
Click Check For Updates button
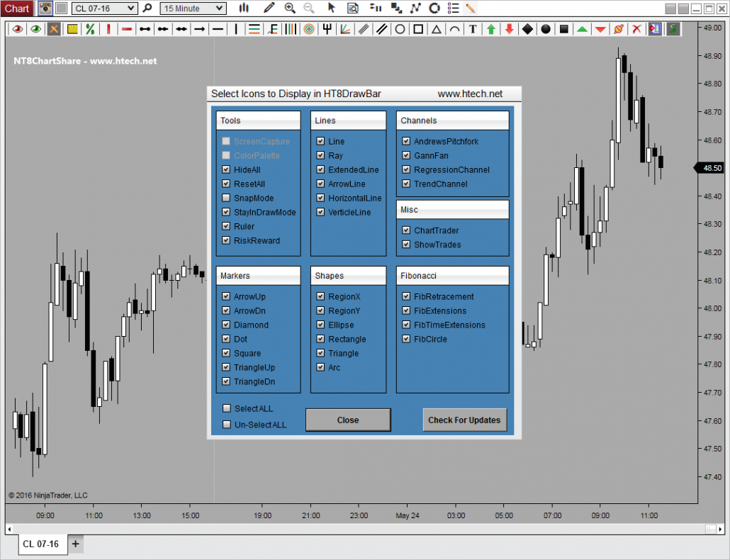pos(464,420)
